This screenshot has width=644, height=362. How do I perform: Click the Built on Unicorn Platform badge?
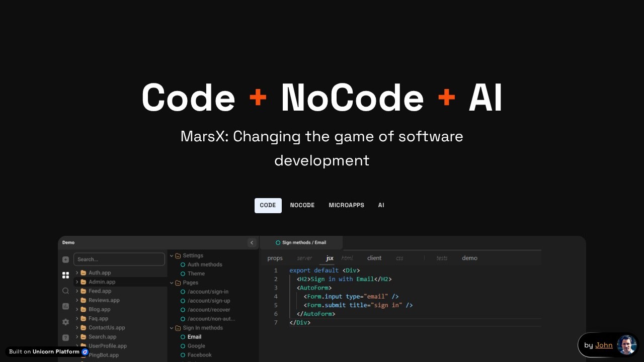click(x=44, y=352)
